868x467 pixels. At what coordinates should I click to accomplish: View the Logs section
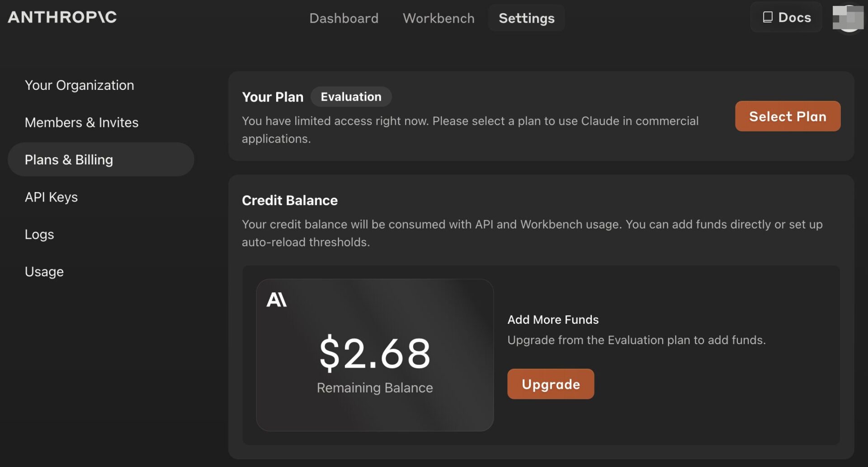(x=39, y=234)
